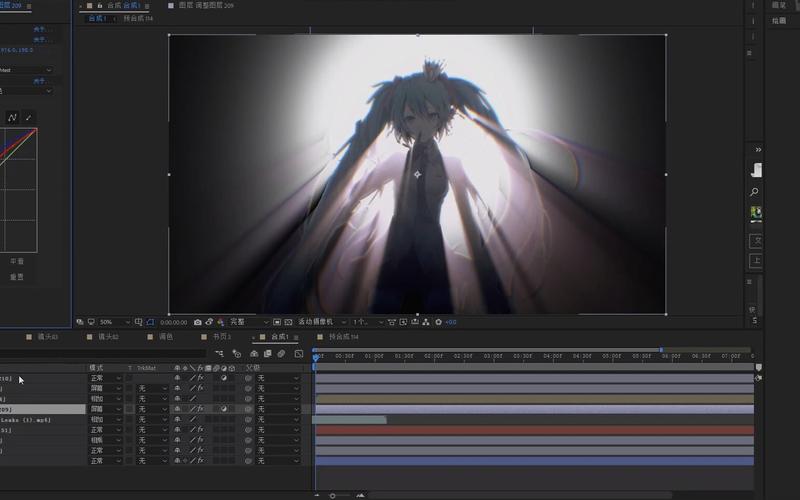The width and height of the screenshot is (800, 500).
Task: Click the 平滑 smooth button under curves
Action: click(x=17, y=261)
